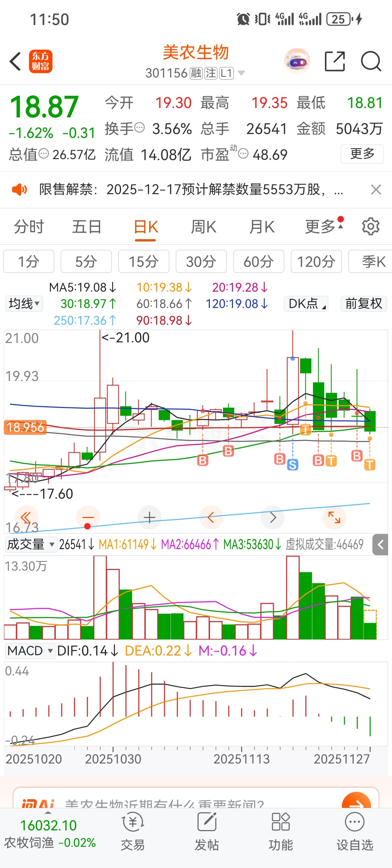Viewport: 392px width, 868px height.
Task: Move chart left with single arrow
Action: (x=211, y=517)
